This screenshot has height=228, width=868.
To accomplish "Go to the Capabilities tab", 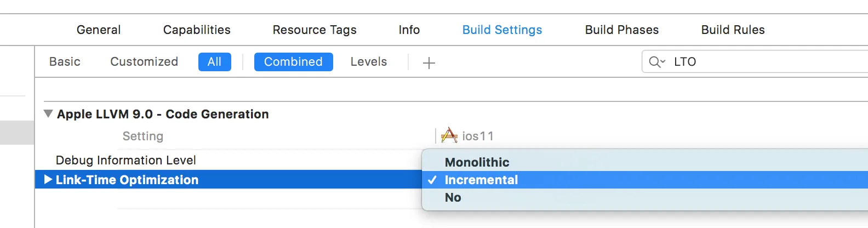I will 197,30.
